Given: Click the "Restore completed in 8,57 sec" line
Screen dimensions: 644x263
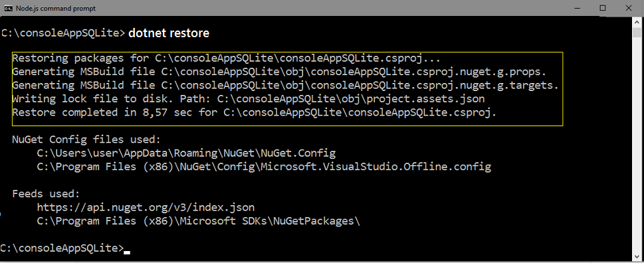Looking at the screenshot, I should point(255,112).
